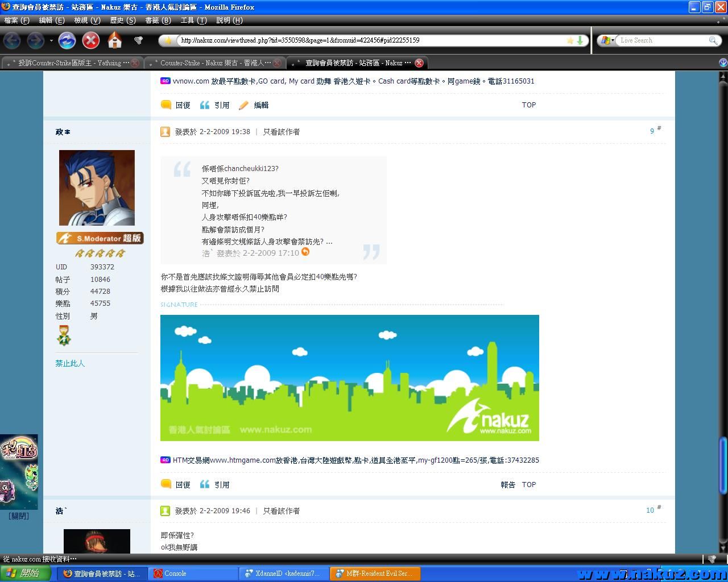The image size is (728, 582).
Task: Click the bookmark star in address bar
Action: click(570, 40)
